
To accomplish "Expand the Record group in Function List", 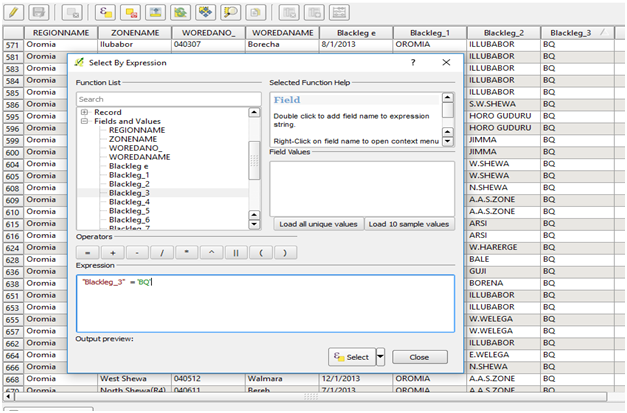I will [x=84, y=113].
